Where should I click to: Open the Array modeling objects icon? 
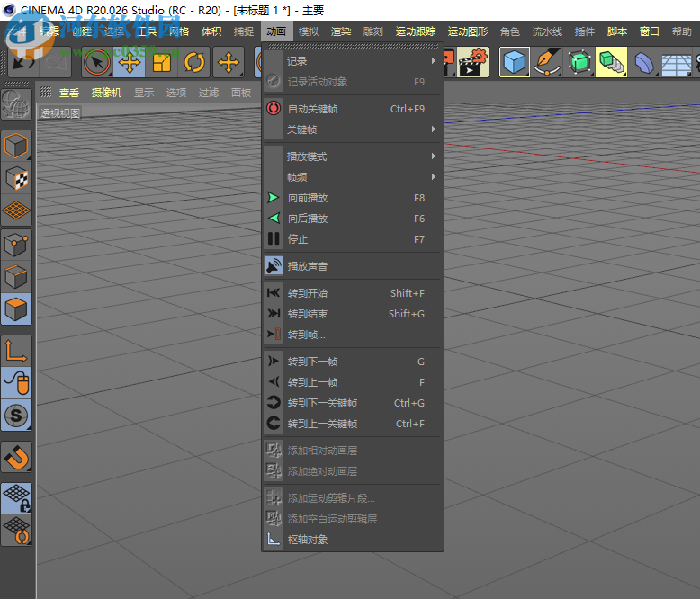click(611, 62)
